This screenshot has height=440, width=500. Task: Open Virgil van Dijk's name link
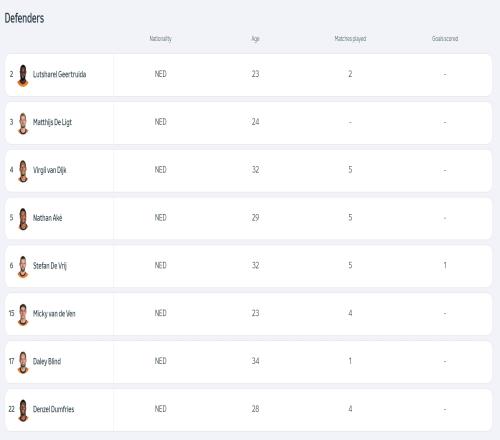(49, 170)
